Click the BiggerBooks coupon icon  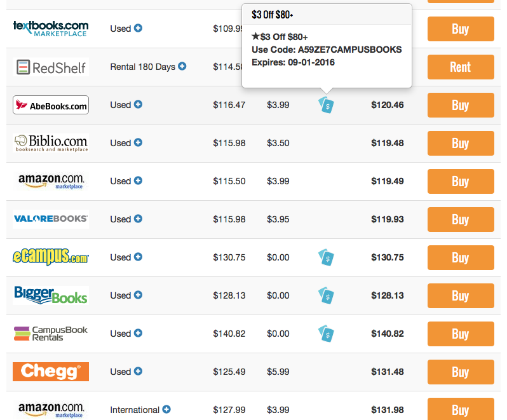[326, 295]
